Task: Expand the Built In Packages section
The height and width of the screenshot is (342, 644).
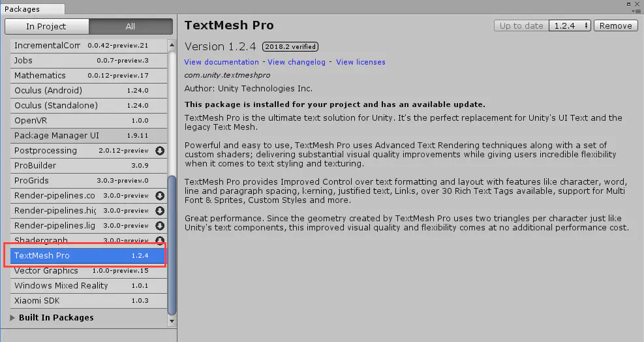Action: click(12, 317)
